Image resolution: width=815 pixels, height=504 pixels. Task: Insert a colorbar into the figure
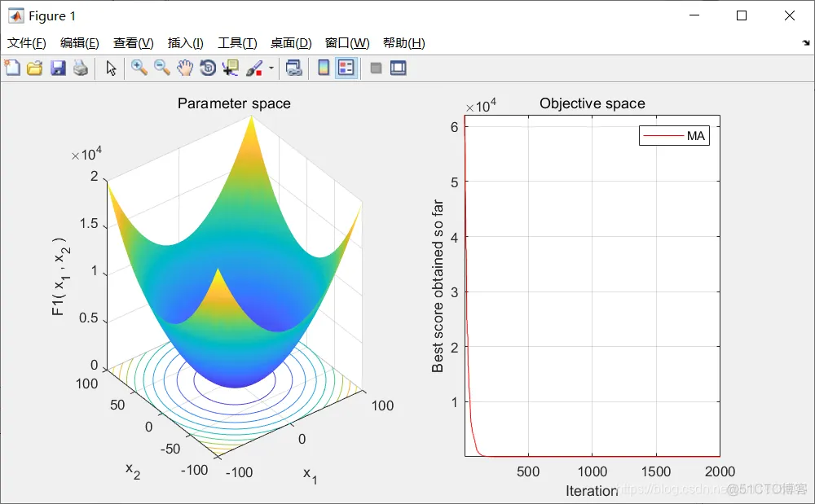point(322,68)
